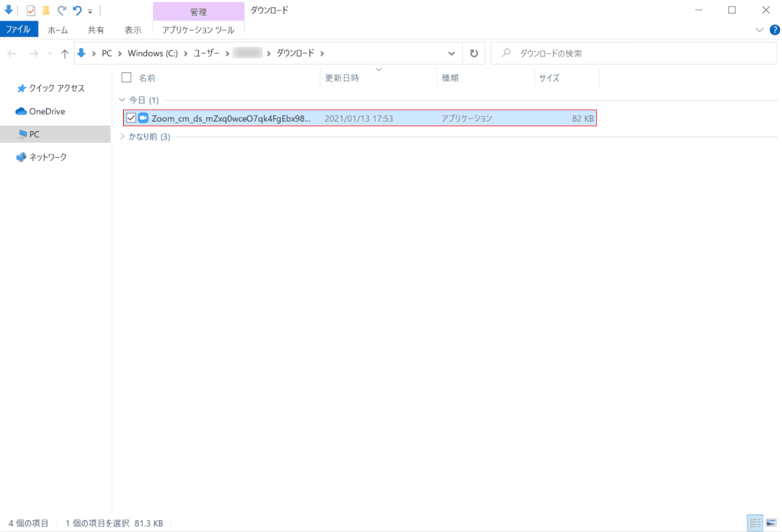Open the アプリケーション ツール tab
The image size is (782, 532).
click(198, 30)
